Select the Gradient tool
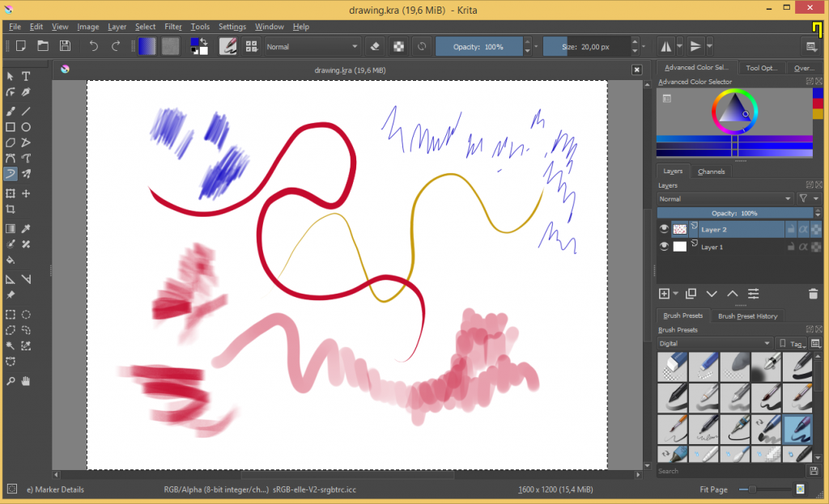Image resolution: width=829 pixels, height=504 pixels. point(11,229)
